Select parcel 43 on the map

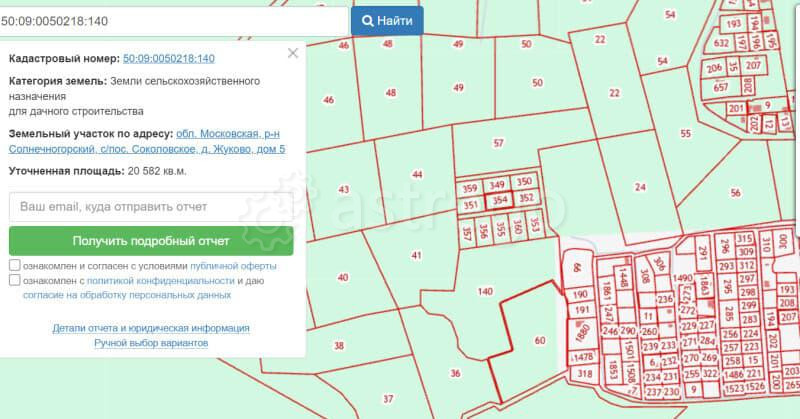[344, 189]
